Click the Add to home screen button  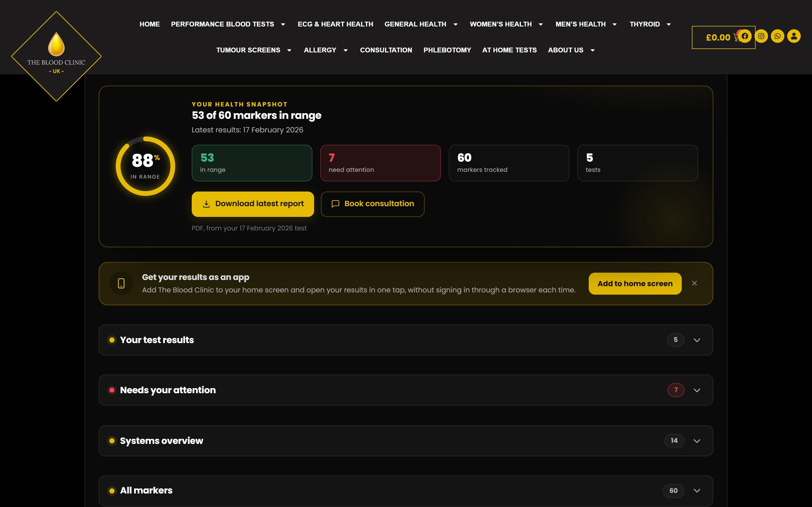pyautogui.click(x=635, y=284)
